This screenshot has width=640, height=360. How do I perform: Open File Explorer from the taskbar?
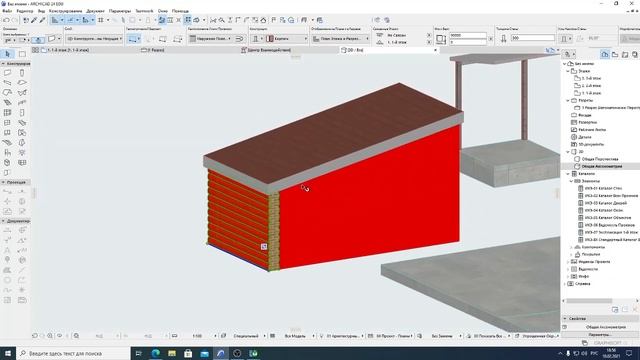pos(172,353)
